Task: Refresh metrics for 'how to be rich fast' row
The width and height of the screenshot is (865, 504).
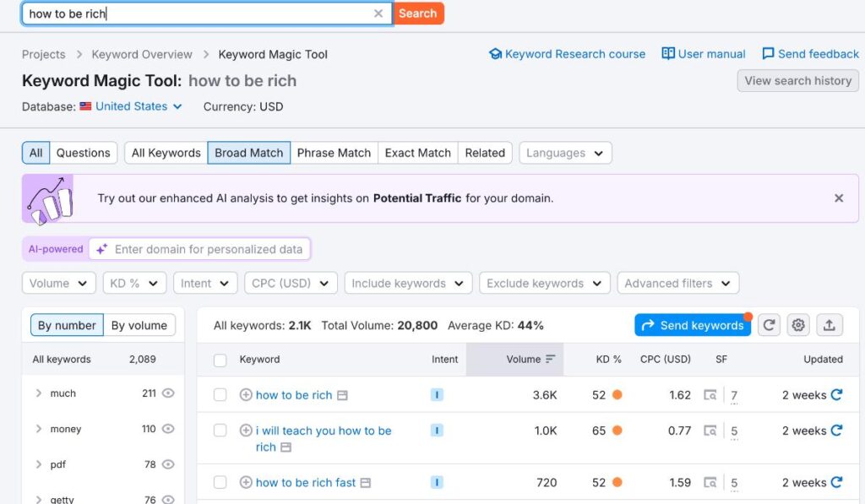Action: 837,482
